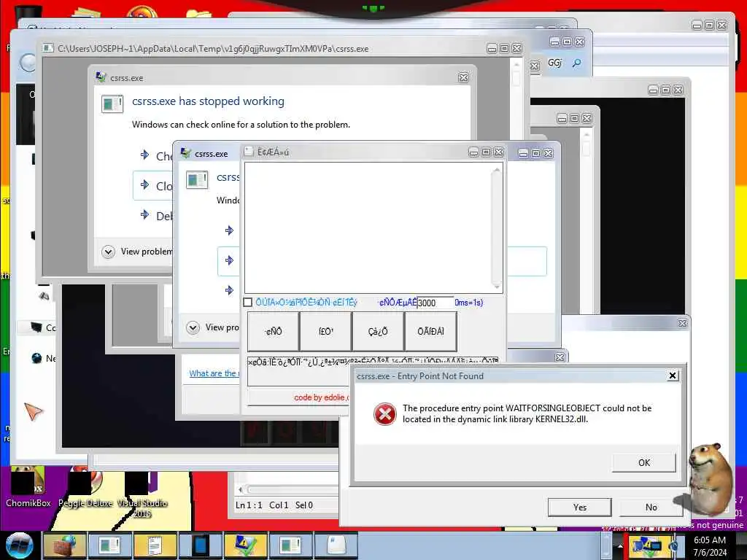Click the fourth garbled button 'ÒÃÍÐÀÏ'
747x560 pixels.
point(430,332)
